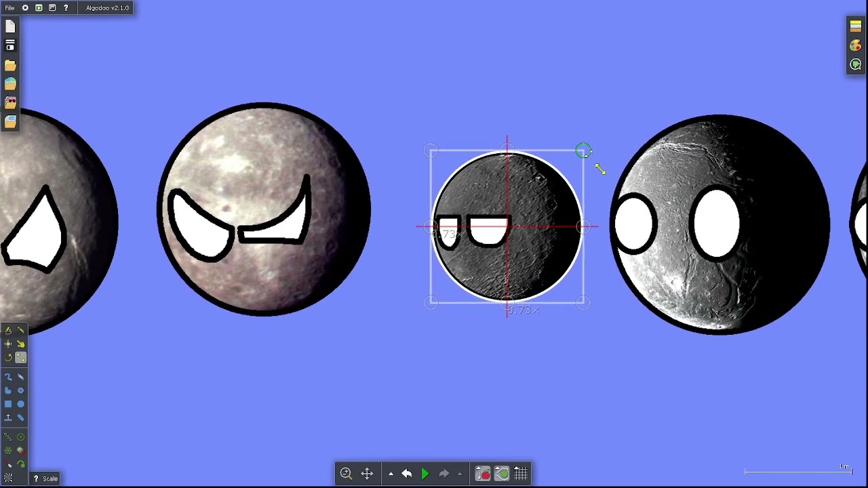The height and width of the screenshot is (488, 868).
Task: Open the window layout menu icon
Action: [52, 8]
